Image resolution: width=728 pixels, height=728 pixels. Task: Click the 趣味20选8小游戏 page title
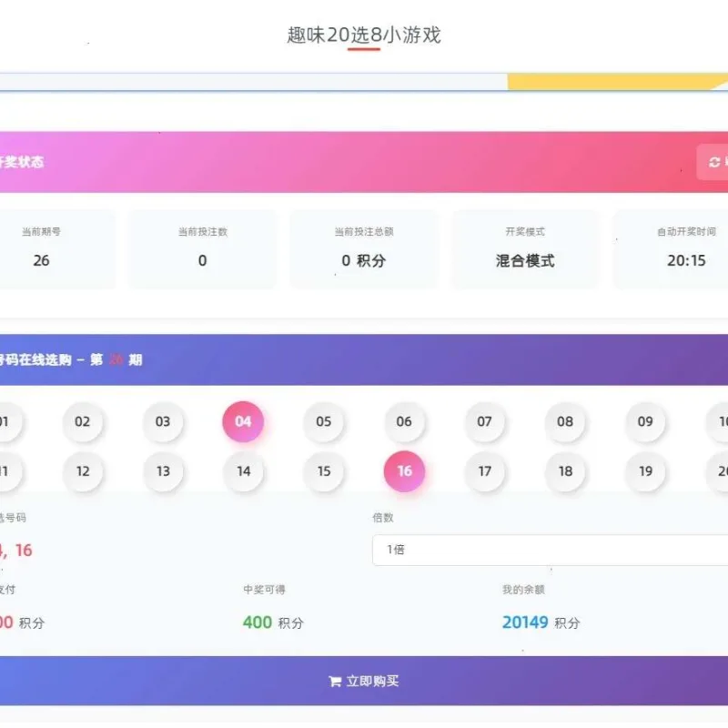click(364, 35)
